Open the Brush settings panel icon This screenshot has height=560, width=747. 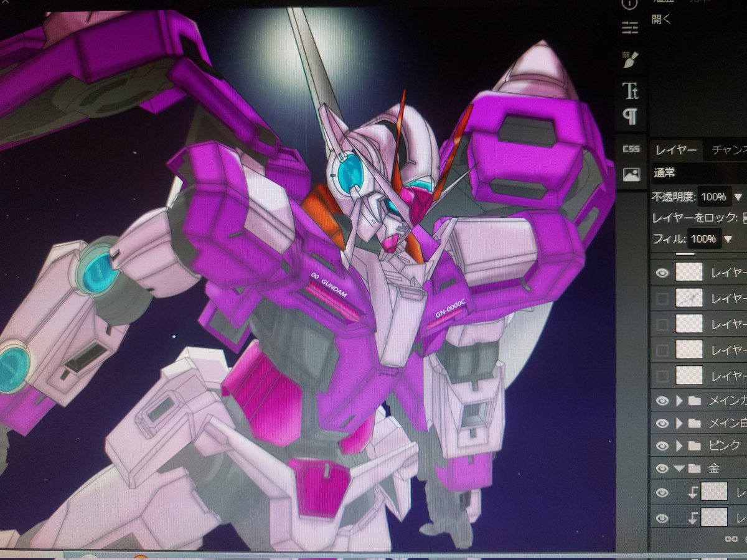tap(631, 59)
